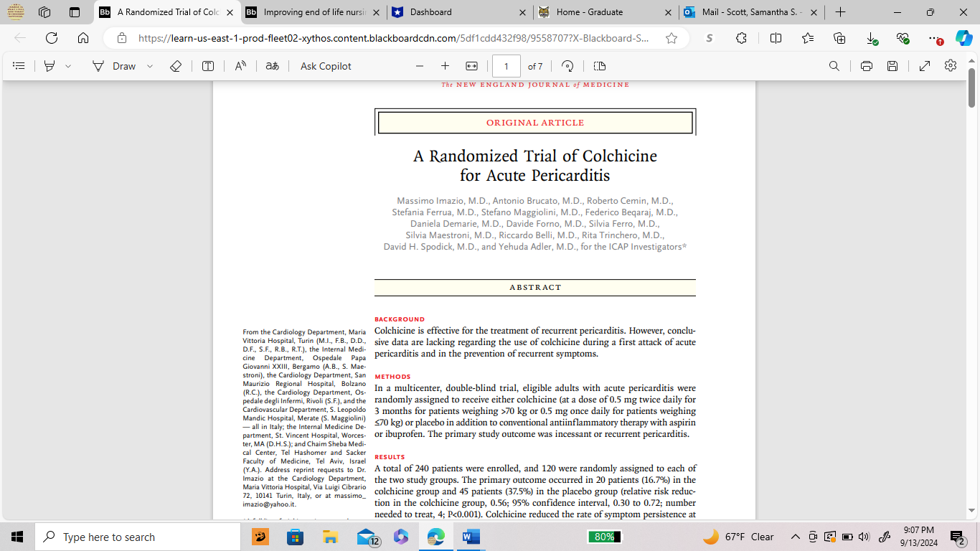The image size is (980, 551).
Task: Refresh the current page
Action: tap(52, 38)
